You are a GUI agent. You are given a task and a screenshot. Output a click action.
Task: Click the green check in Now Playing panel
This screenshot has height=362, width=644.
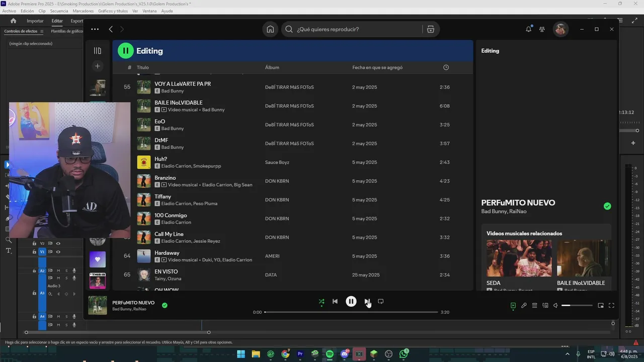[607, 206]
